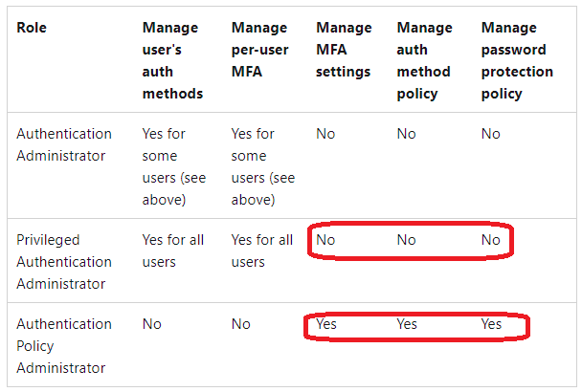Viewport: 582px width, 392px height.
Task: Click Authentication Administrator's 'Yes for some users' auth methods cell
Action: [x=173, y=167]
